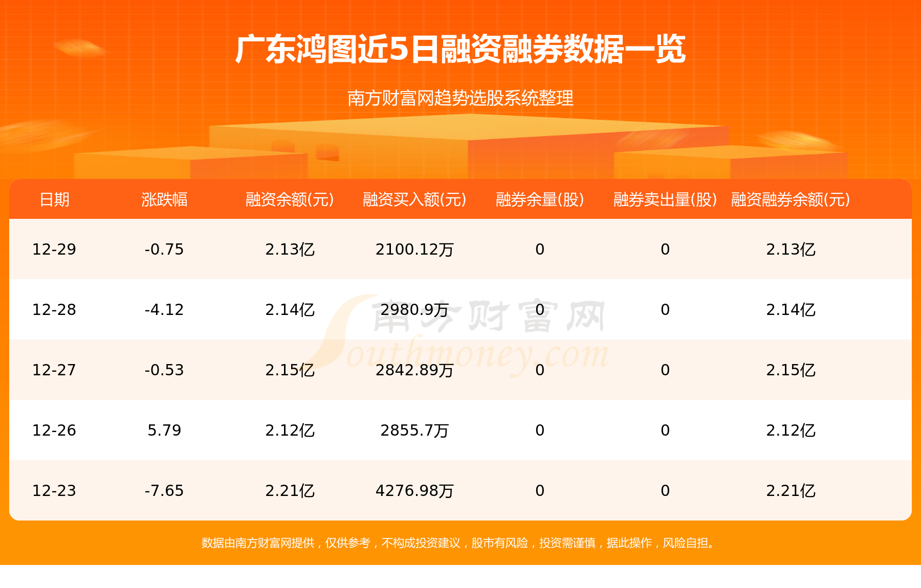Select the 融资余额(元) column header
921x588 pixels.
[x=290, y=199]
